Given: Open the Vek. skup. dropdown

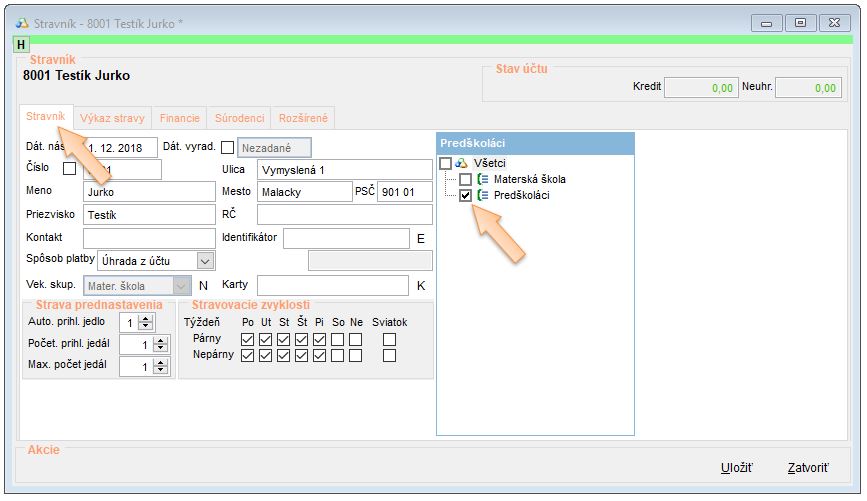Looking at the screenshot, I should 181,286.
